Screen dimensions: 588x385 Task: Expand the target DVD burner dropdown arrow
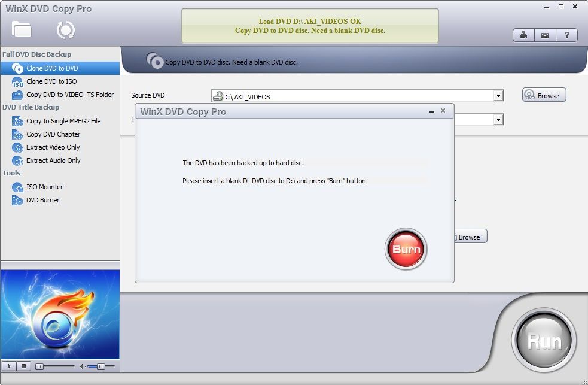click(498, 120)
